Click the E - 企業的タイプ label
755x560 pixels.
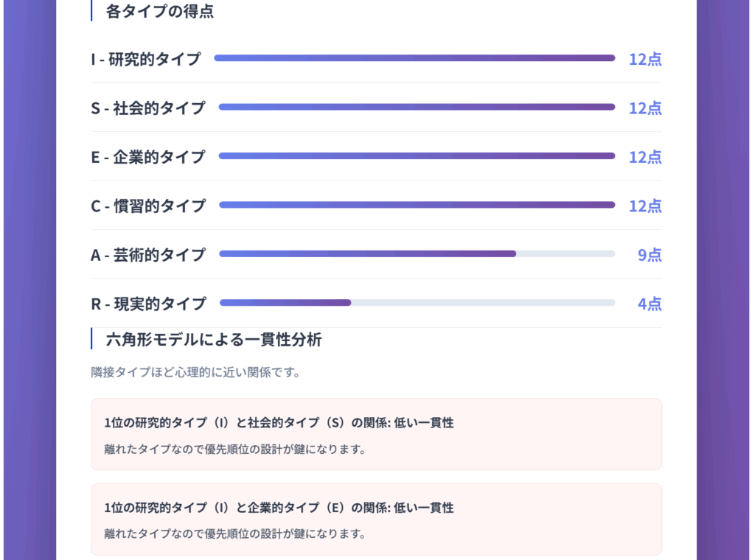point(148,157)
